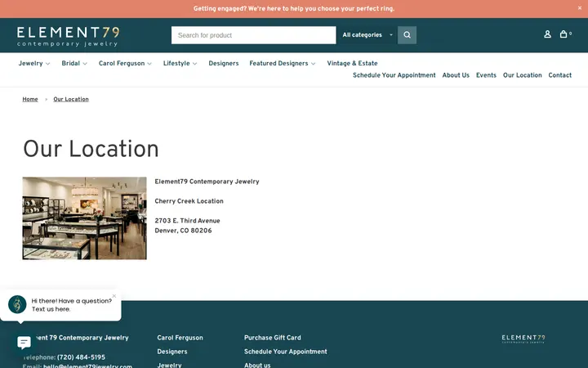Expand the Lifestyle menu
The height and width of the screenshot is (368, 588).
tap(180, 64)
